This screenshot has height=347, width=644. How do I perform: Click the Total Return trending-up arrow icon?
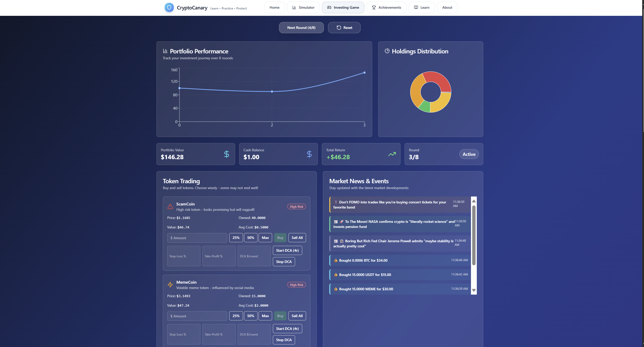(x=392, y=154)
